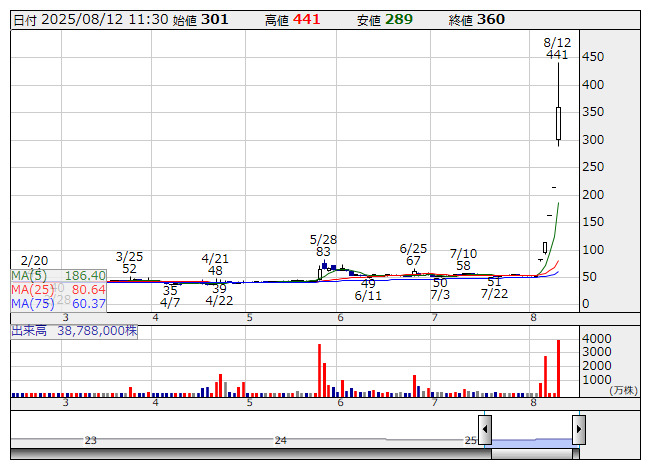
Task: Click the year 24 area in navigator
Action: point(281,440)
